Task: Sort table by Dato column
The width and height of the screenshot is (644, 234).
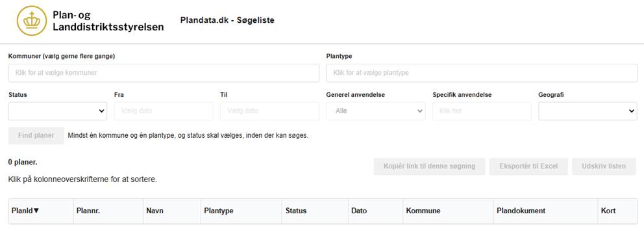Action: tap(360, 211)
